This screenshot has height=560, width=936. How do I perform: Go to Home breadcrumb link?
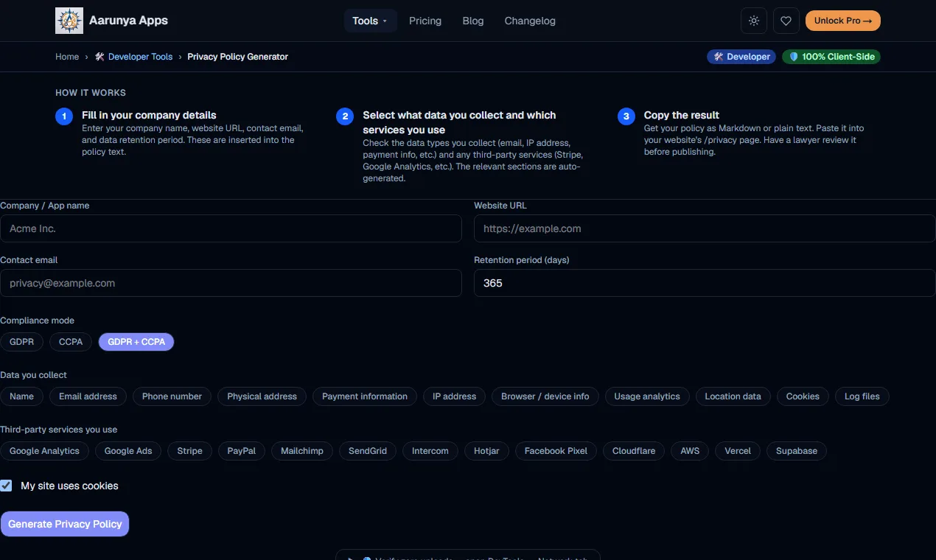(x=67, y=57)
